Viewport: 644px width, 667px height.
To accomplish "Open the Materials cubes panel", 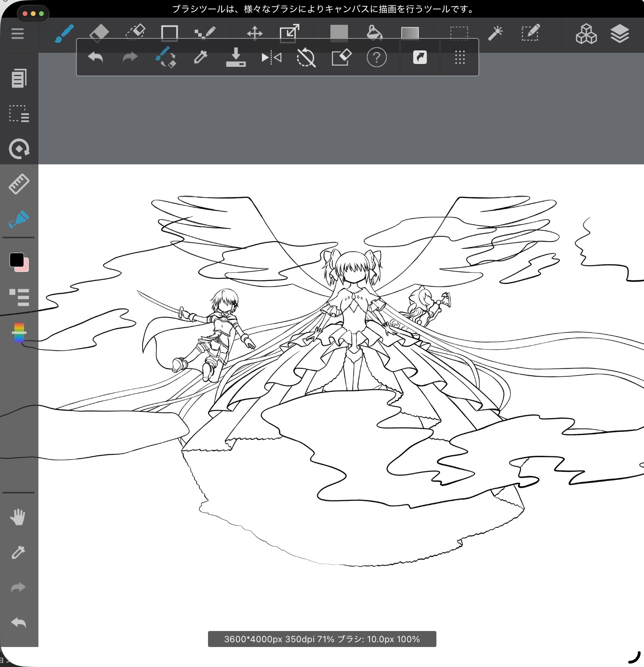I will point(586,34).
